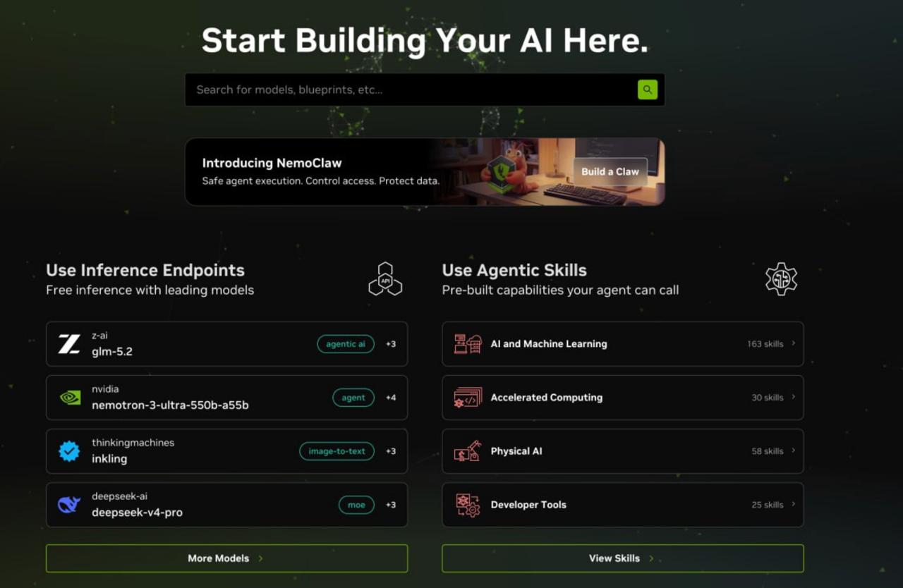903x588 pixels.
Task: Expand the Developer Tools skills chevron
Action: point(794,505)
